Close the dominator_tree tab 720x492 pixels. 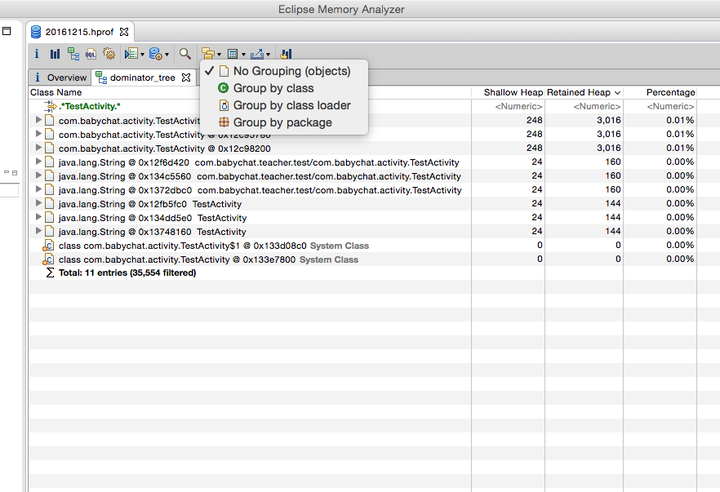point(186,78)
